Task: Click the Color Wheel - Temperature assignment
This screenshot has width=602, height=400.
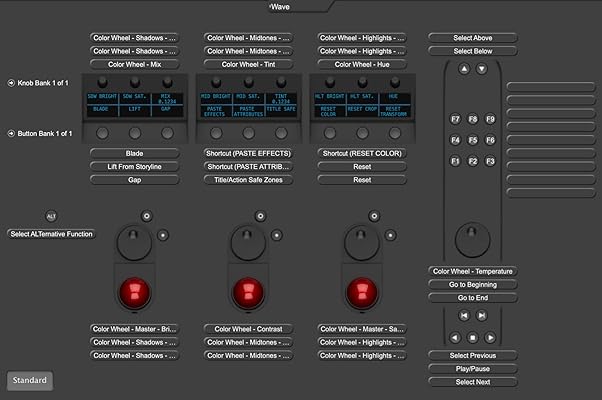Action: pyautogui.click(x=473, y=271)
